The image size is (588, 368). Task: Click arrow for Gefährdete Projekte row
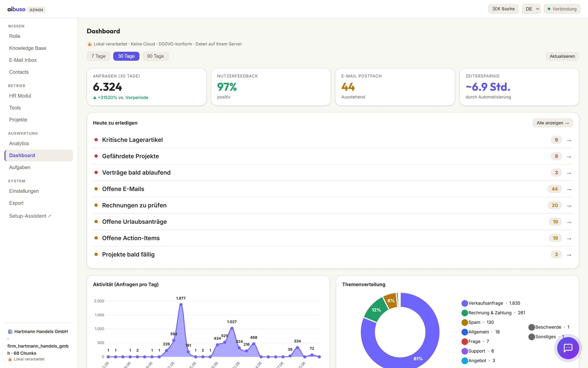[x=569, y=157]
